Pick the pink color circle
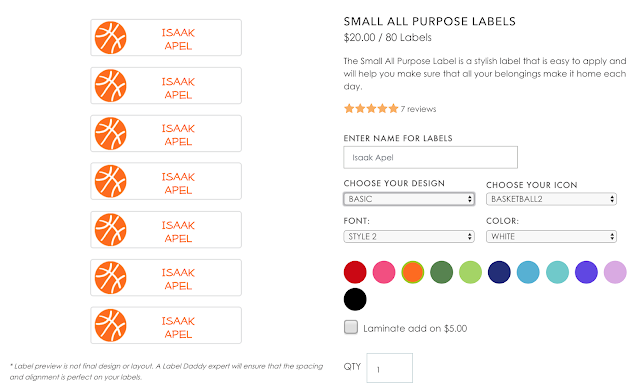 [384, 272]
